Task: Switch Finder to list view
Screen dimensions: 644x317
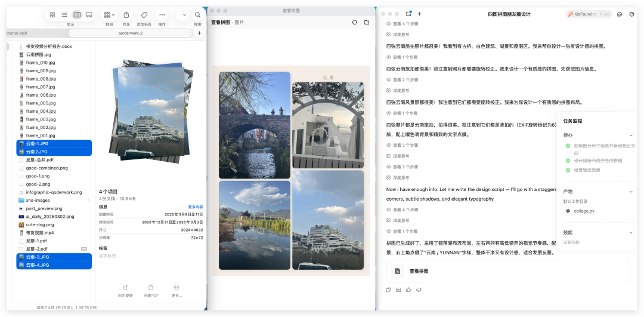Action: tap(64, 15)
